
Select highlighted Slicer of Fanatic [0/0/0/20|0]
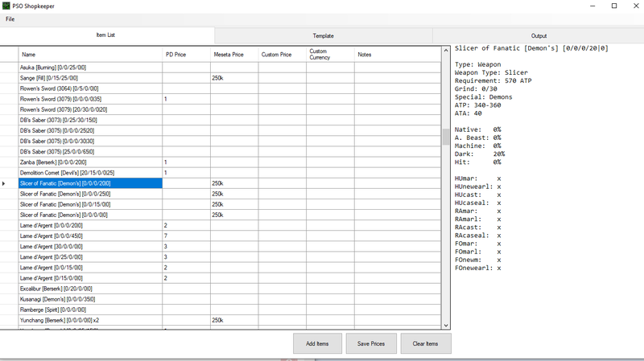click(x=90, y=183)
